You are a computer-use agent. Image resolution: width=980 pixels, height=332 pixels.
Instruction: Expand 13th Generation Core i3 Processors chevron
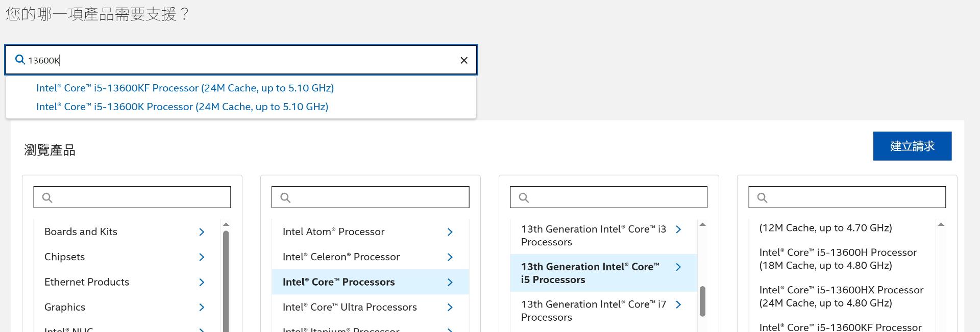point(678,229)
